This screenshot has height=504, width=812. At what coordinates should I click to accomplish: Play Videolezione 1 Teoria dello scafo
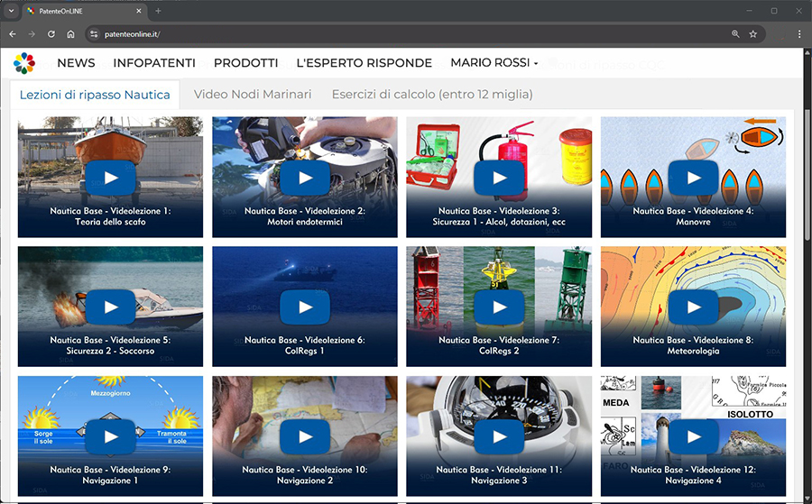click(x=110, y=178)
